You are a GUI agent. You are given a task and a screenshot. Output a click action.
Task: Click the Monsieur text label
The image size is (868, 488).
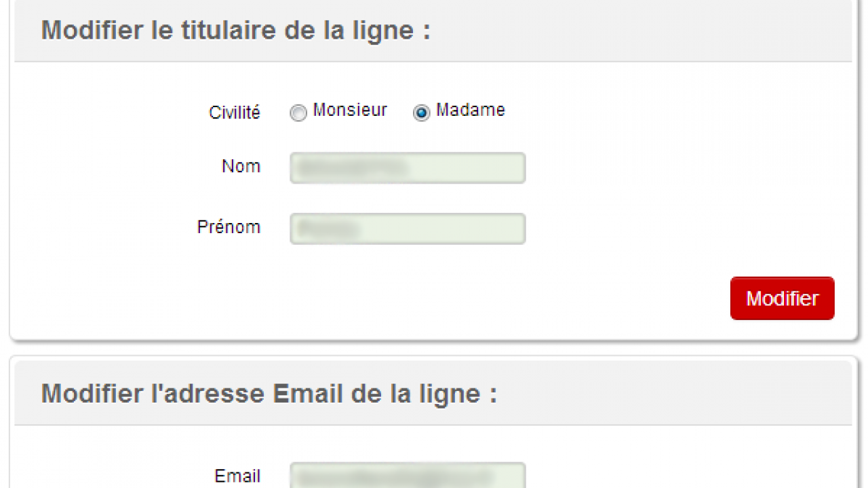(x=350, y=110)
